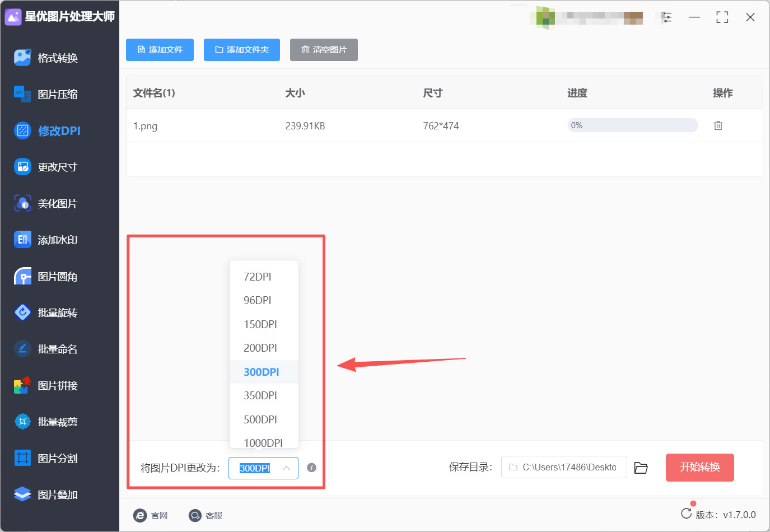The width and height of the screenshot is (770, 532).
Task: Open the 格式转换 format conversion tool
Action: (x=46, y=58)
